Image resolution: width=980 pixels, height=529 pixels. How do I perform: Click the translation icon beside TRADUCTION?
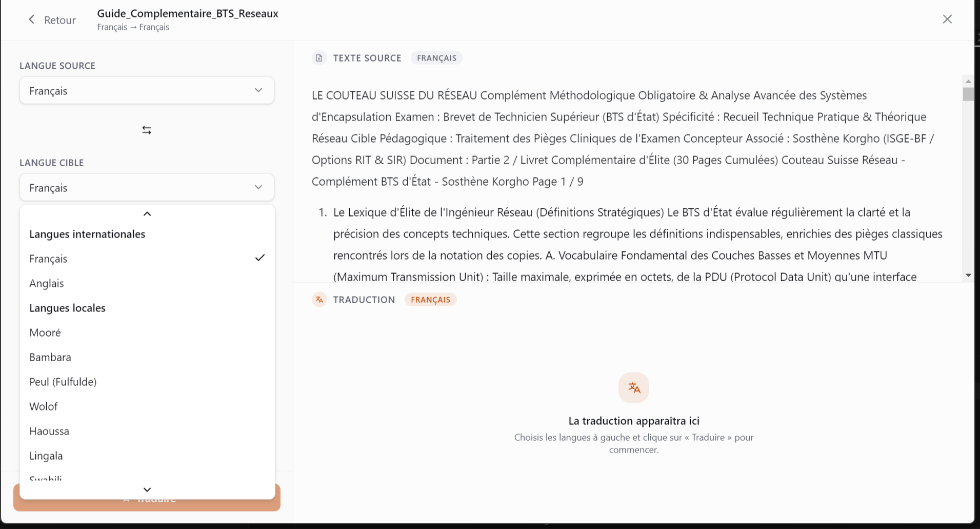pos(319,300)
